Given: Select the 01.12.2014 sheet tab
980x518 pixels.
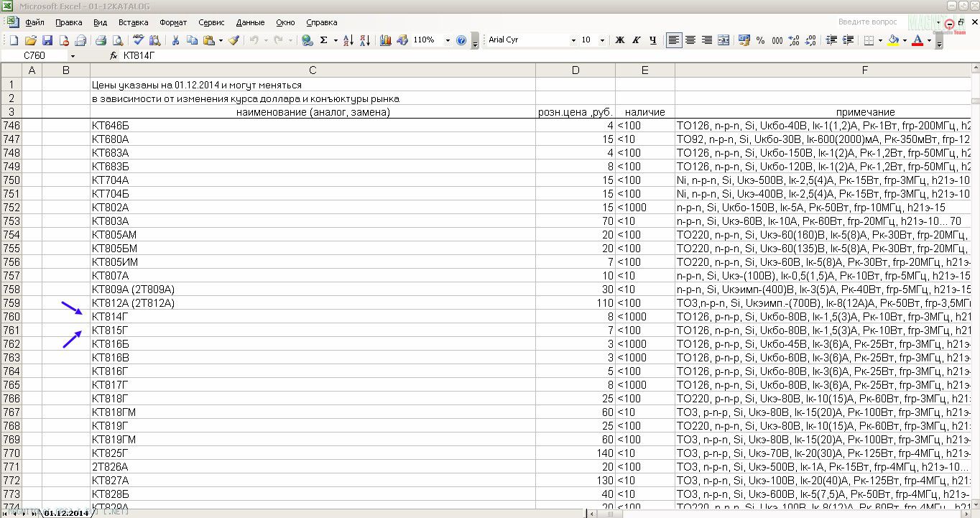Looking at the screenshot, I should point(66,513).
